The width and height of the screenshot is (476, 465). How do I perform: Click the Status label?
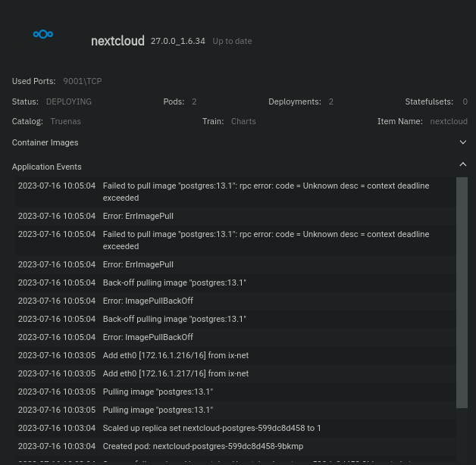click(x=25, y=101)
